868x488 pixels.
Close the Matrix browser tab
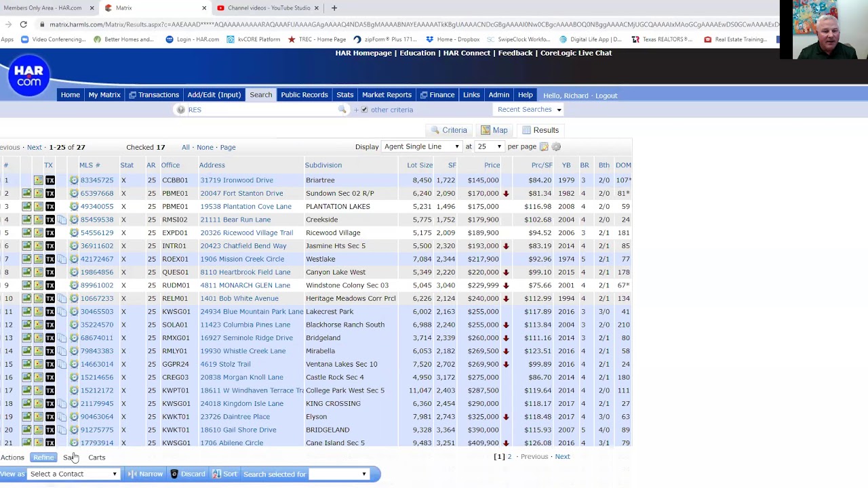point(204,8)
